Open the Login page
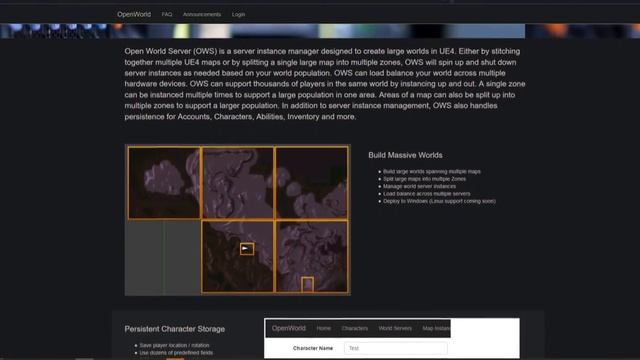 click(x=238, y=14)
